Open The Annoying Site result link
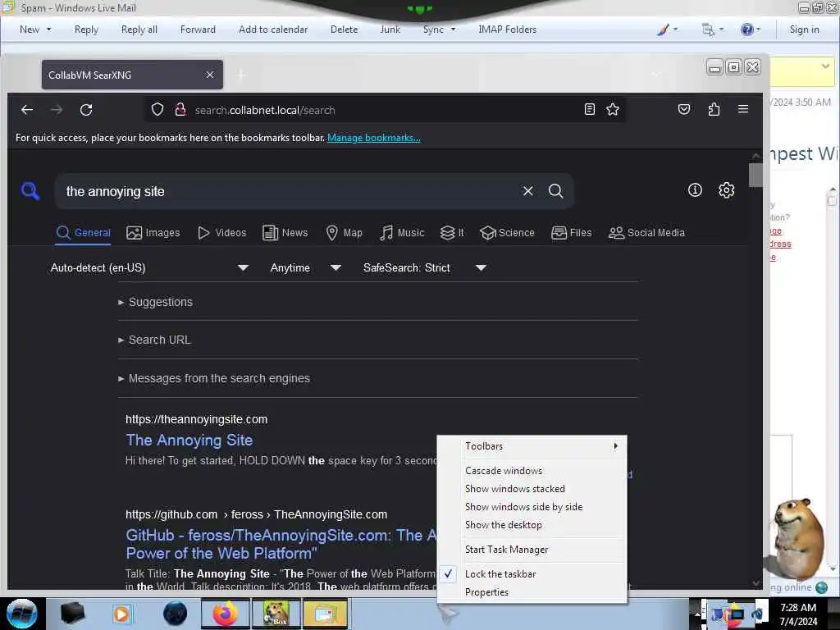 [189, 440]
